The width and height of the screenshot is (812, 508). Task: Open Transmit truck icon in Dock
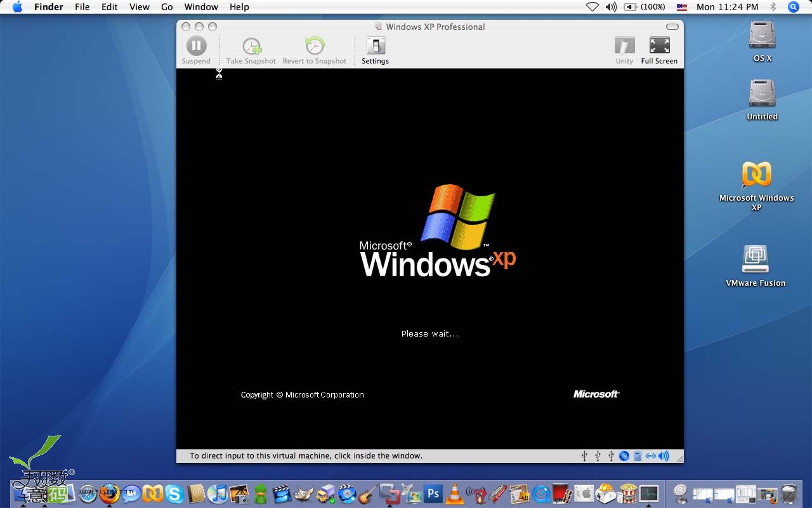pos(325,494)
